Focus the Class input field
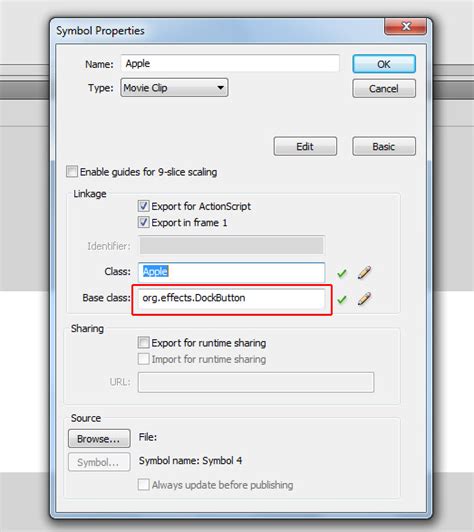The height and width of the screenshot is (532, 474). click(x=231, y=272)
